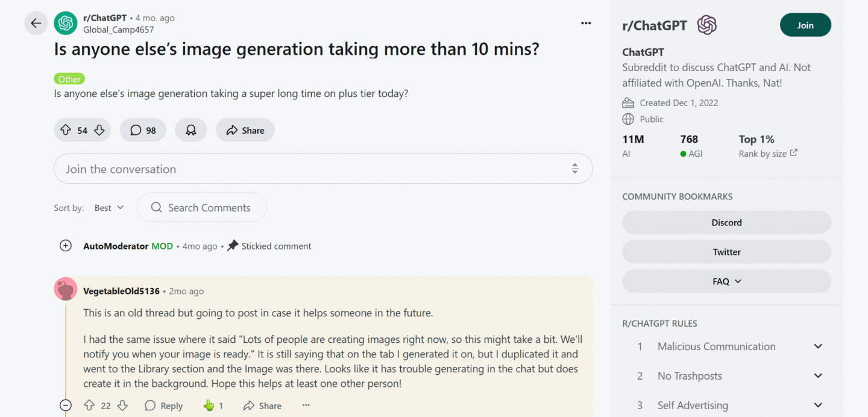Click the r/ChatGPT subreddit avatar
The width and height of the screenshot is (868, 417).
(66, 23)
